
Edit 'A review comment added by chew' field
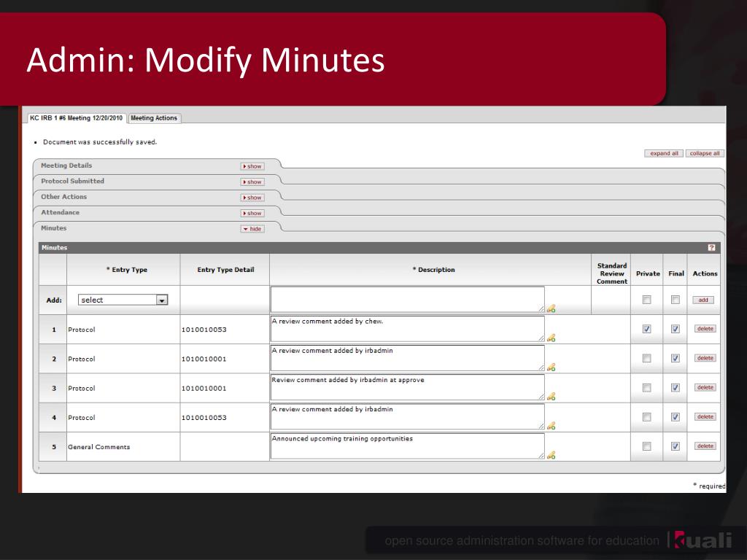[407, 329]
